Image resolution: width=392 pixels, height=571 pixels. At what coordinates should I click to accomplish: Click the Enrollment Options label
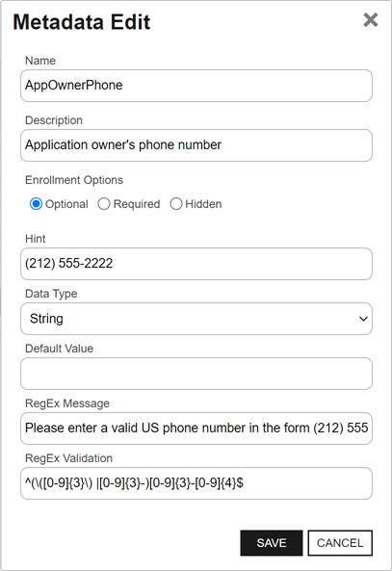pyautogui.click(x=74, y=180)
